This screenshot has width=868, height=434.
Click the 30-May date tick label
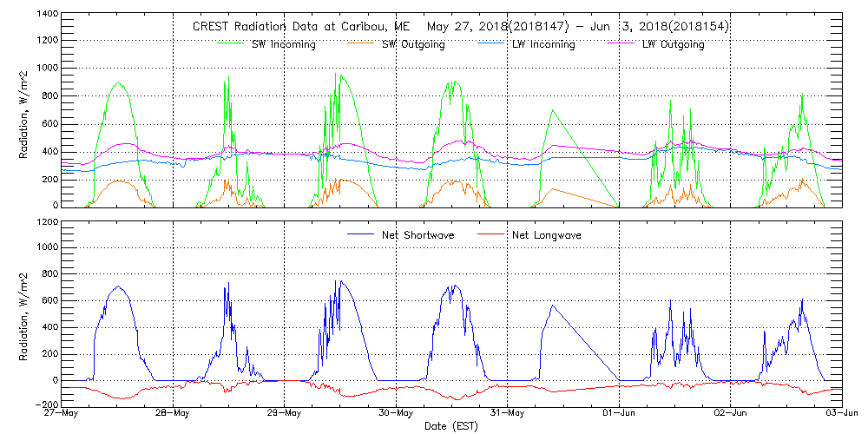coord(397,413)
